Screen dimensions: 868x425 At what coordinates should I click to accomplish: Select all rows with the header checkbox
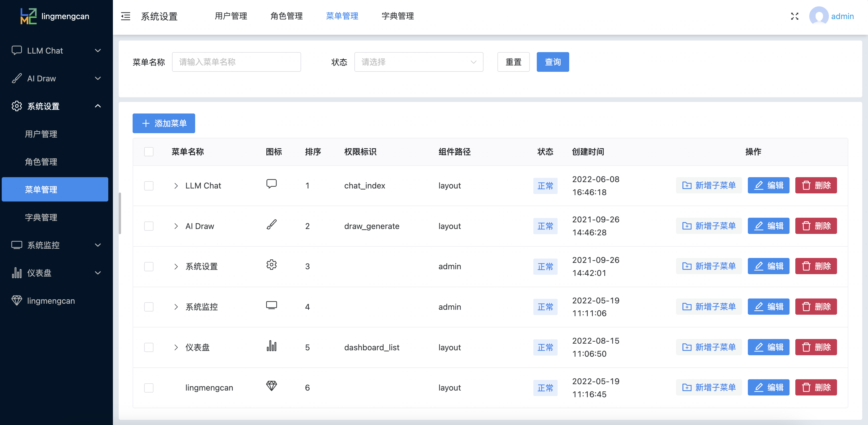pos(149,152)
